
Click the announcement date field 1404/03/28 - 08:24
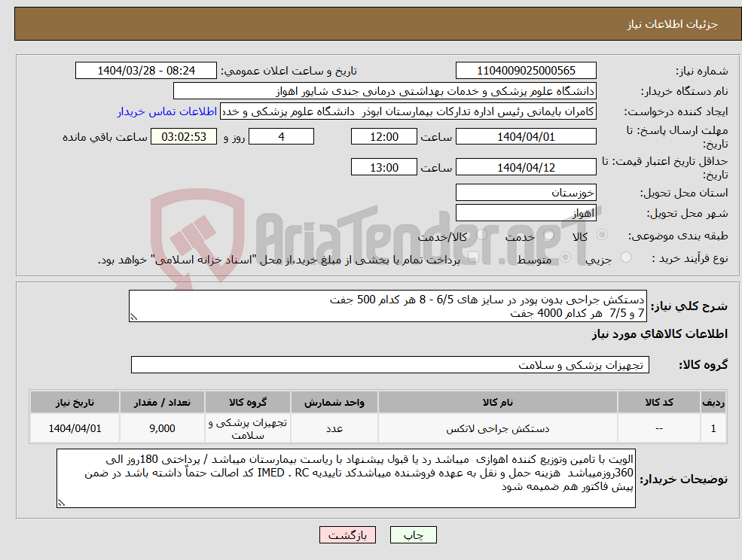point(145,71)
